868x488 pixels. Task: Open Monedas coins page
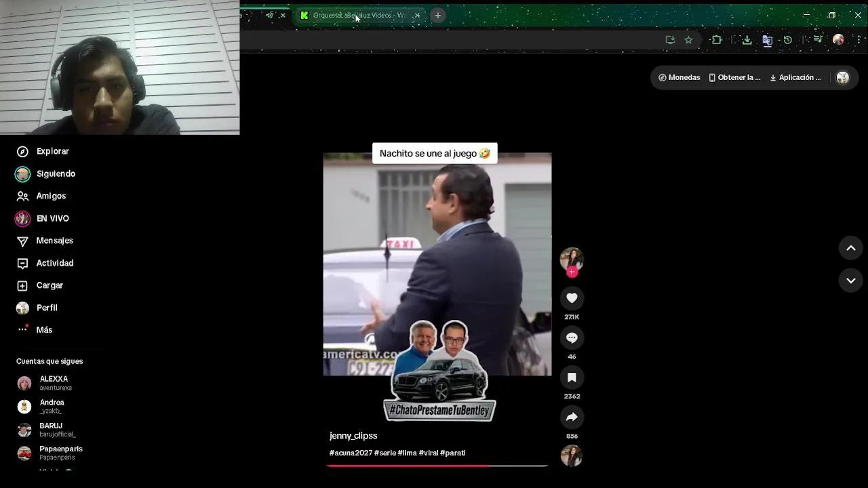679,77
